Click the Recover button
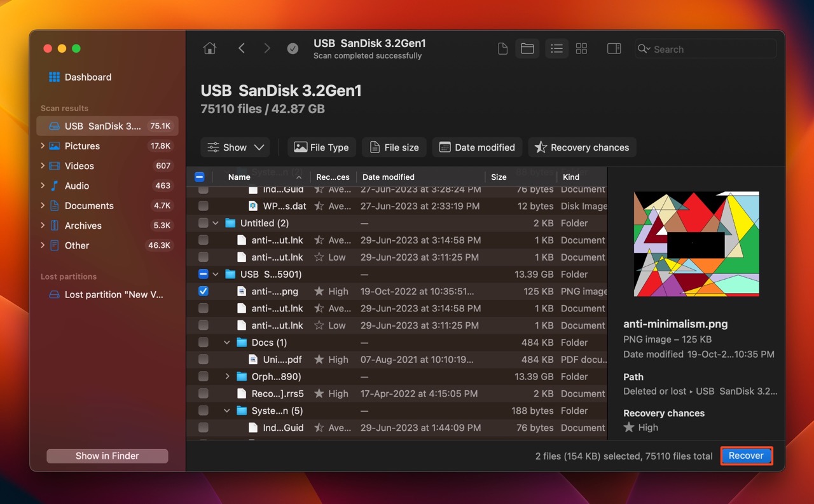814x504 pixels. 746,456
